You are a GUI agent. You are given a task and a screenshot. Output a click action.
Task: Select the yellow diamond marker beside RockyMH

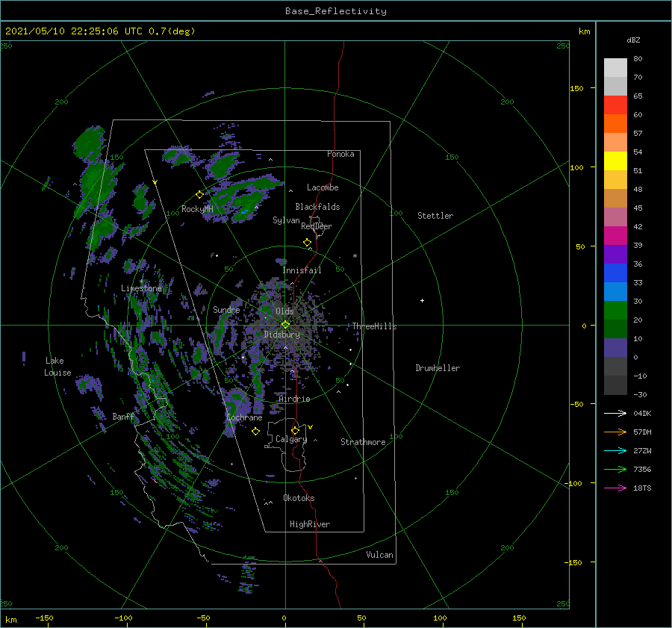tap(199, 195)
